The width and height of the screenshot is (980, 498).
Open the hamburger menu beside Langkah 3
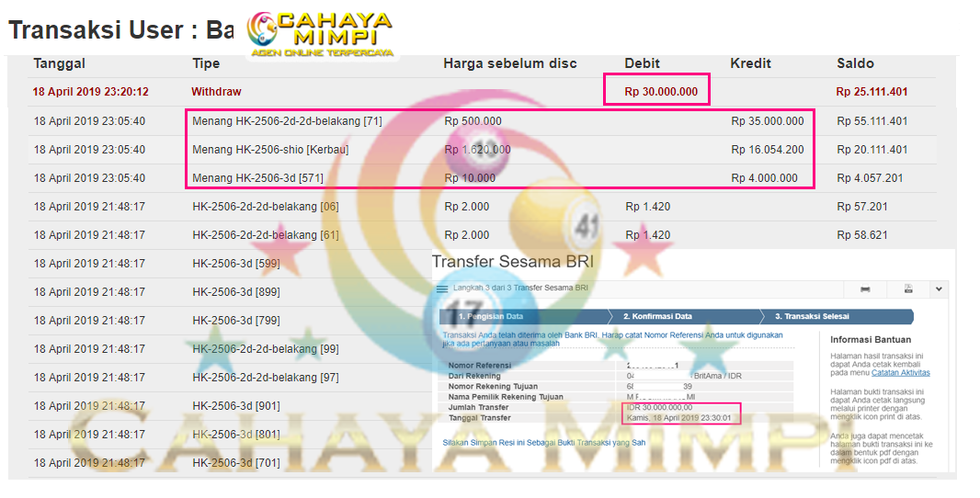point(442,289)
